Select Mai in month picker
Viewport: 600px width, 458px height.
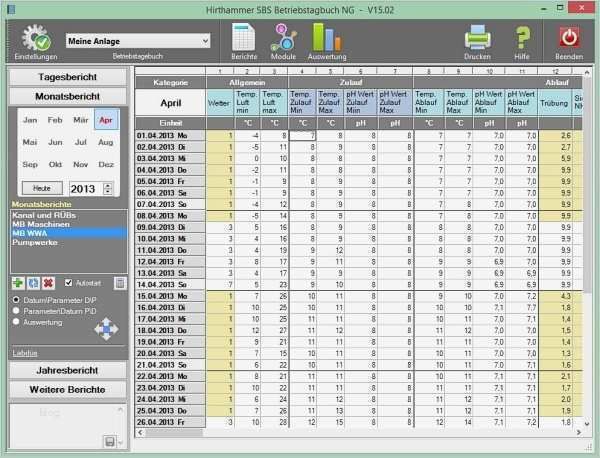click(x=30, y=142)
